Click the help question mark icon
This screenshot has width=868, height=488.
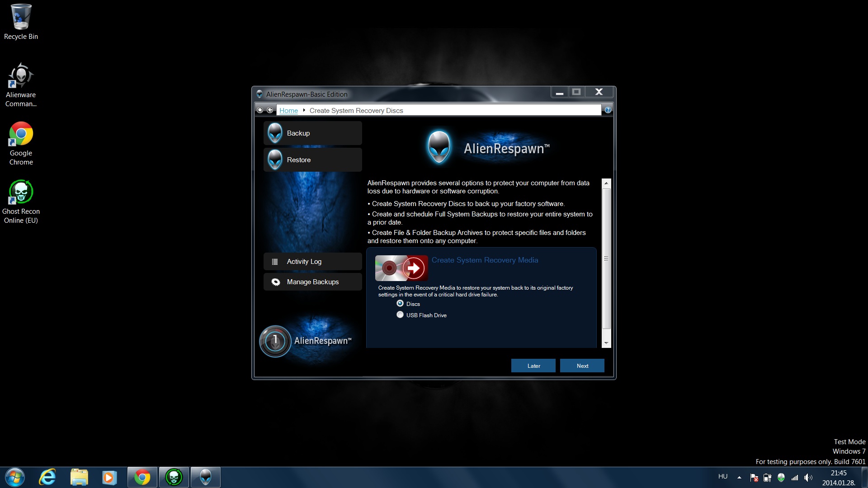click(x=608, y=110)
